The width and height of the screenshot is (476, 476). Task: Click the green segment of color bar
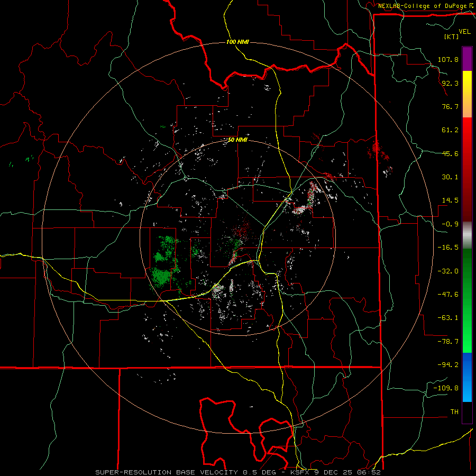pyautogui.click(x=467, y=300)
